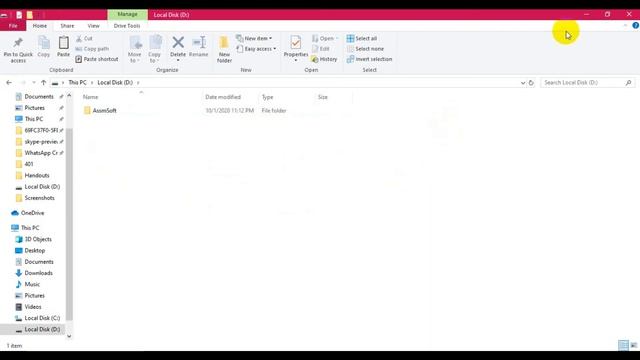Screen dimensions: 640x360
Task: Open Screenshots folder in sidebar
Action: [x=40, y=198]
